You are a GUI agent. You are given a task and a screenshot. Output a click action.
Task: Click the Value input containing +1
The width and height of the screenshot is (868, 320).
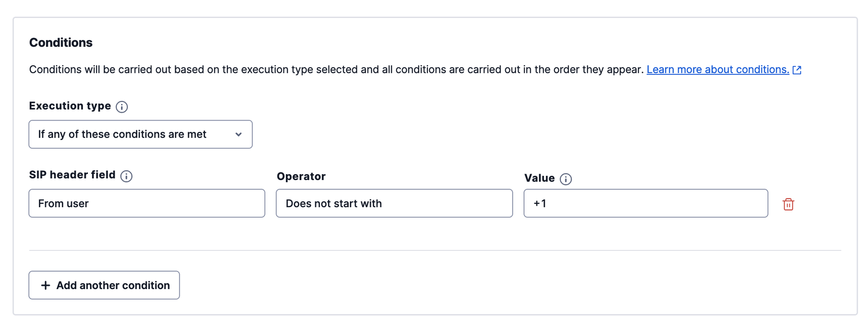pyautogui.click(x=645, y=203)
